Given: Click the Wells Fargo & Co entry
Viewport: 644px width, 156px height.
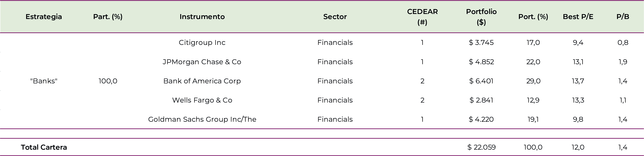Looking at the screenshot, I should [202, 100].
